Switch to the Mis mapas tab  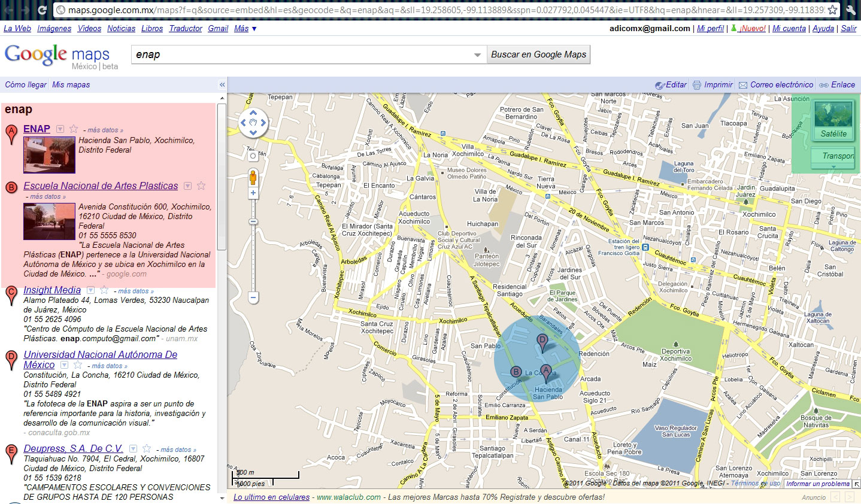pos(70,85)
